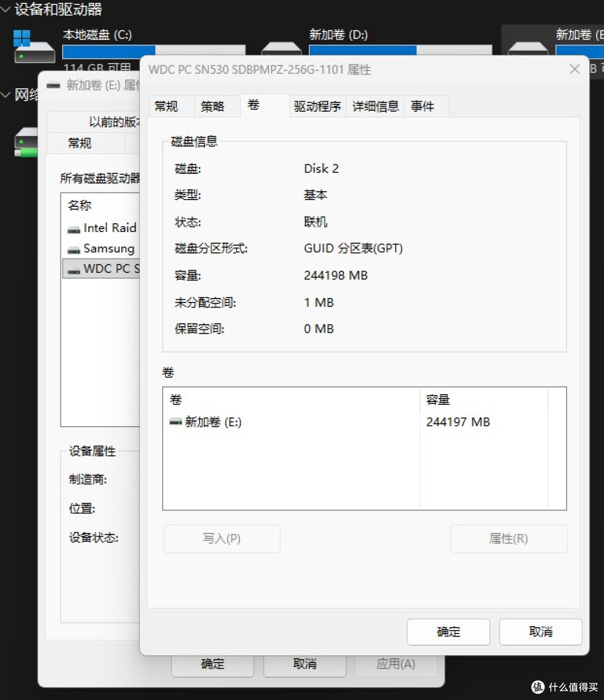Open the Local Disk (C:) drive icon

[34, 47]
